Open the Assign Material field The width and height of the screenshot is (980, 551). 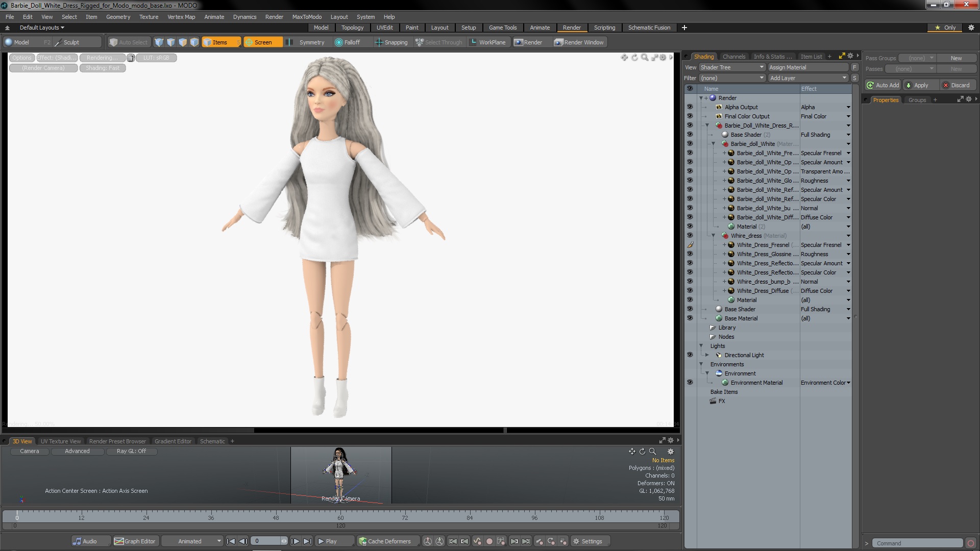tap(808, 67)
